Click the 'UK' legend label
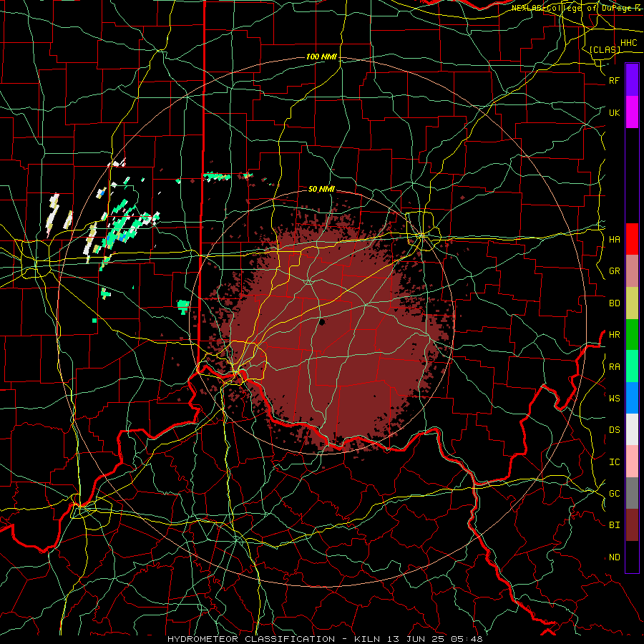The width and height of the screenshot is (644, 644). coord(614,112)
